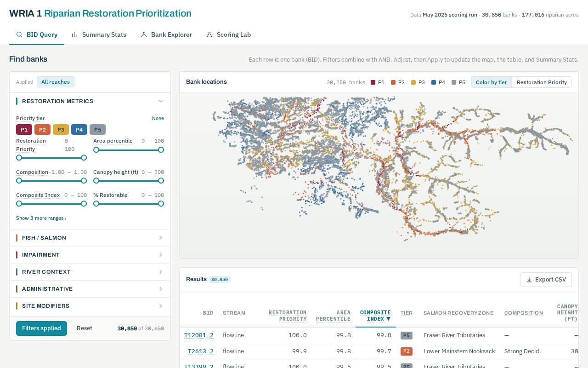Open the bank link T2613_2

(x=201, y=351)
